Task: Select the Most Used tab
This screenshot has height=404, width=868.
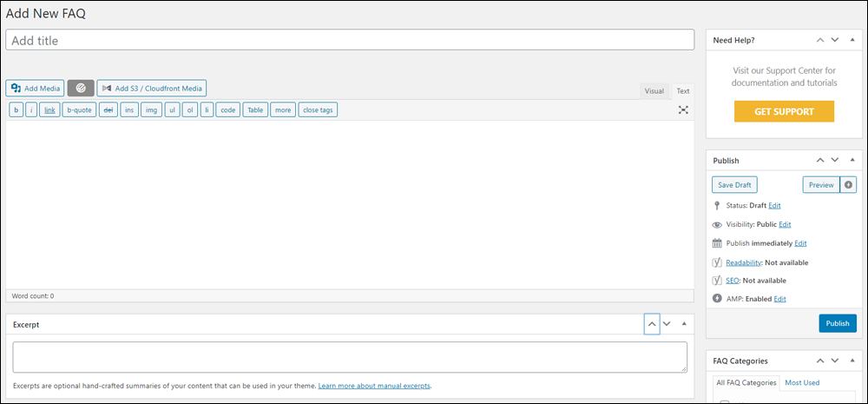Action: [802, 383]
